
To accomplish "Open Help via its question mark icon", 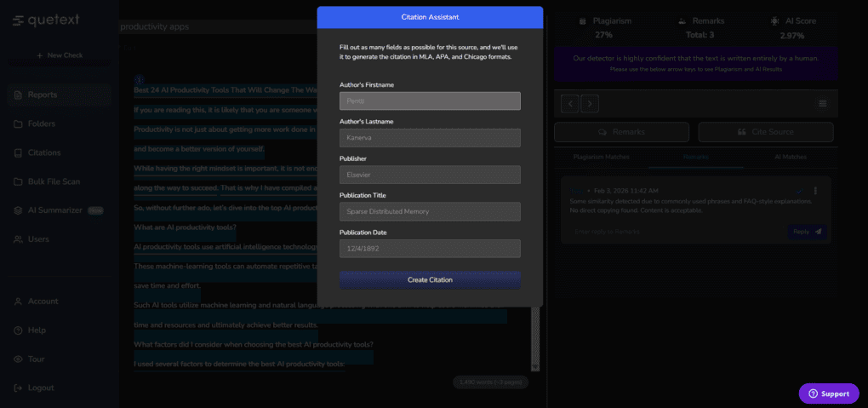I will (x=18, y=330).
